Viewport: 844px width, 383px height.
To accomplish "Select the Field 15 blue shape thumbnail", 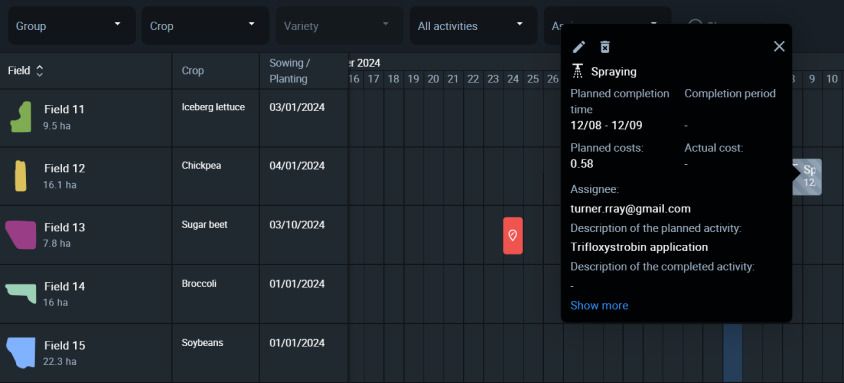I will [x=20, y=352].
